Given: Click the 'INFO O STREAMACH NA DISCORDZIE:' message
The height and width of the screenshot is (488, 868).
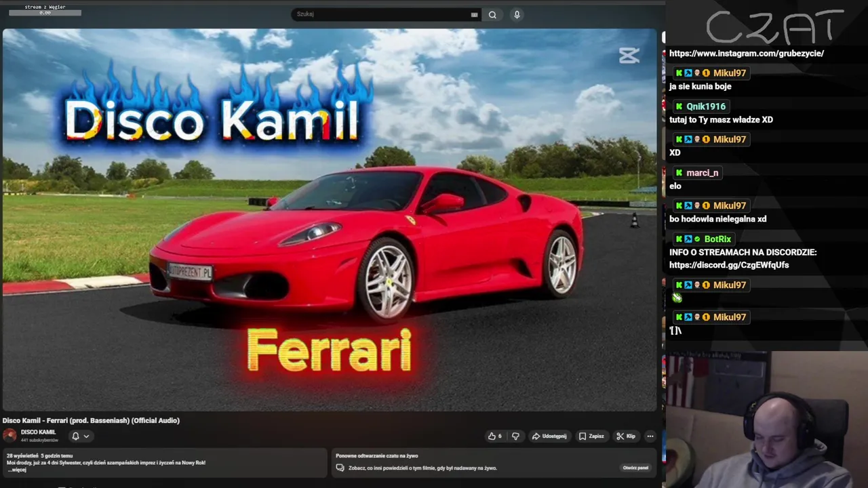Looking at the screenshot, I should coord(743,252).
